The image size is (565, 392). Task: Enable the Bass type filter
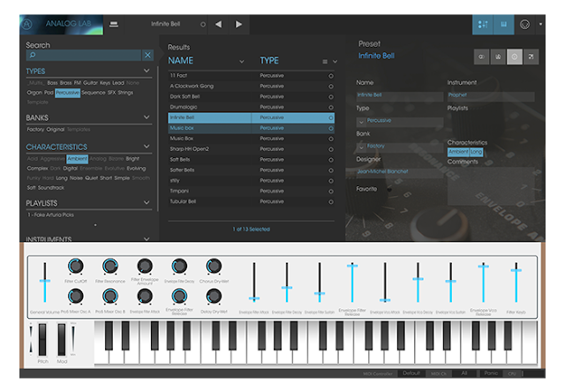52,83
